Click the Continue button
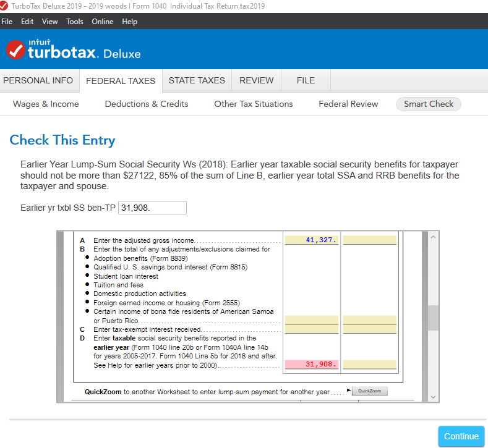 [x=461, y=436]
